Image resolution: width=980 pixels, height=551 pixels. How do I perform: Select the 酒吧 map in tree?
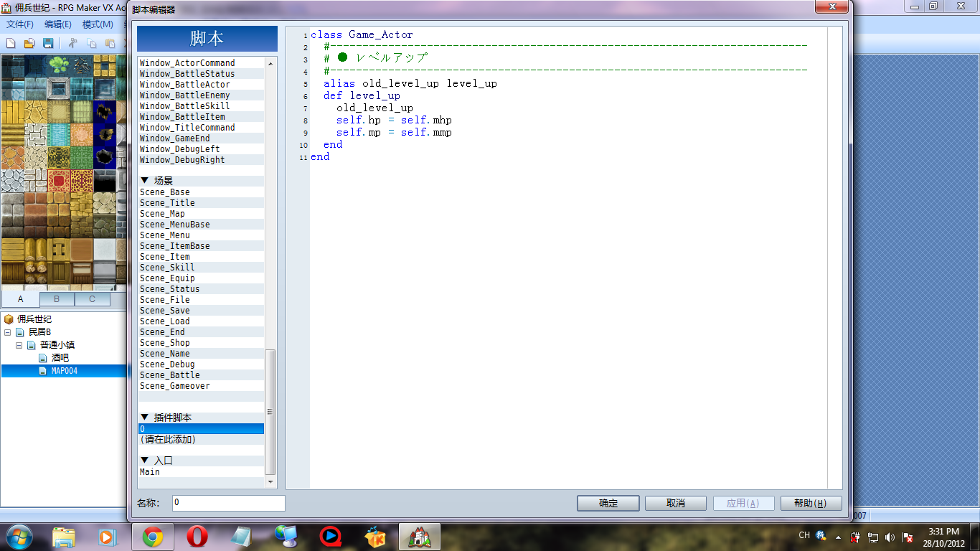point(60,358)
